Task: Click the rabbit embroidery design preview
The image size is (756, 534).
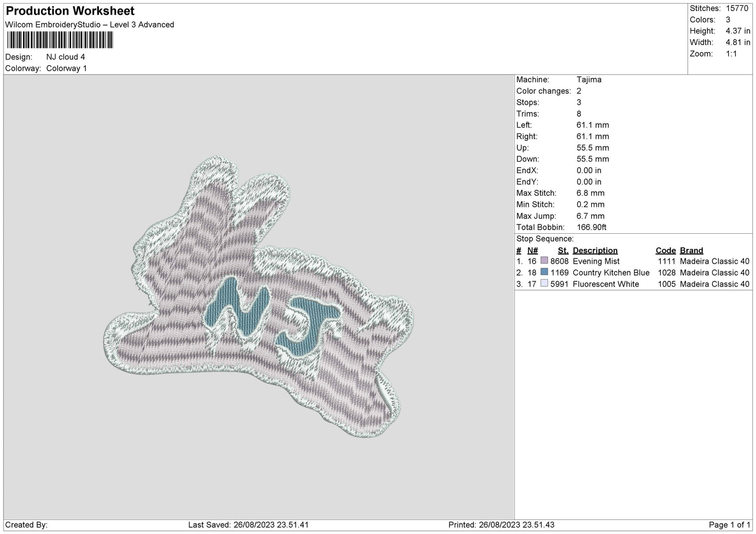Action: click(259, 297)
